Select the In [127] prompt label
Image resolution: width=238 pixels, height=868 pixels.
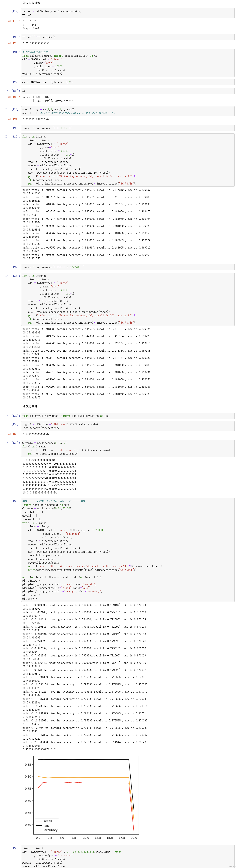pos(12,267)
